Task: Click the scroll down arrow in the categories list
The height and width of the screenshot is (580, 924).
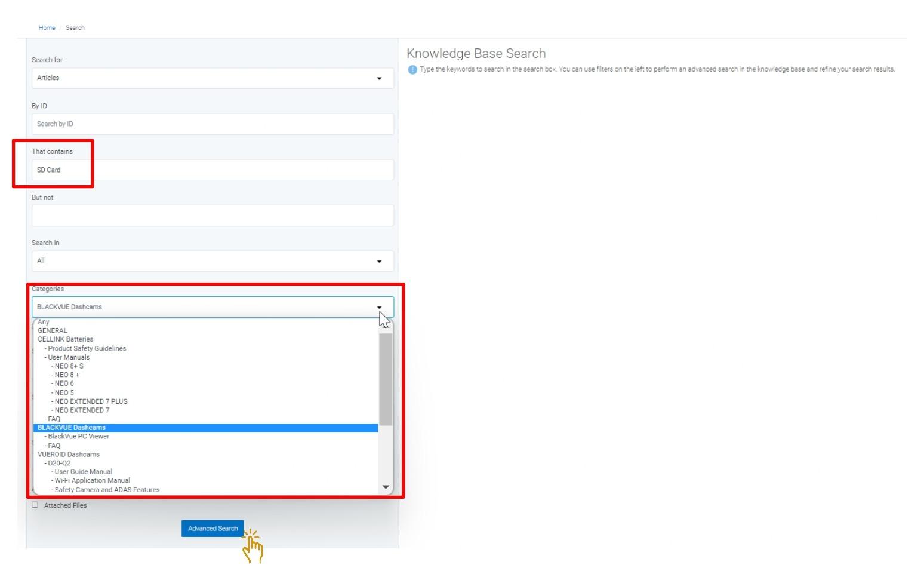Action: click(x=386, y=487)
